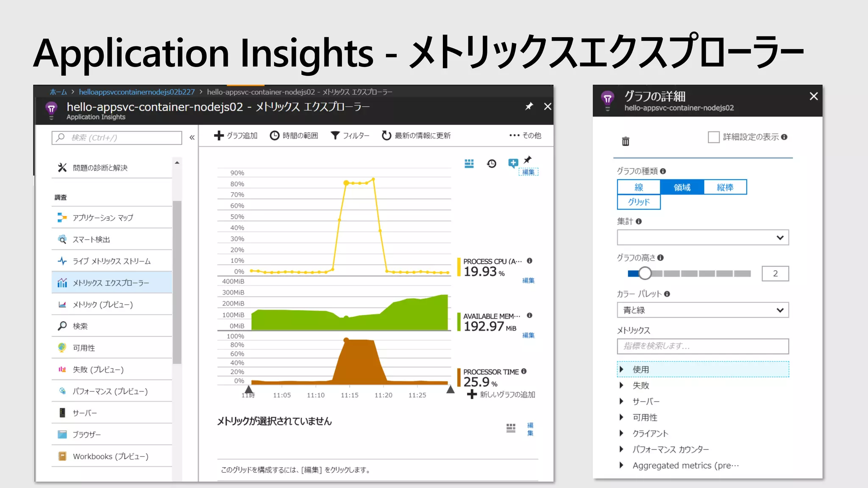Open the その他 more options menu

tap(525, 136)
